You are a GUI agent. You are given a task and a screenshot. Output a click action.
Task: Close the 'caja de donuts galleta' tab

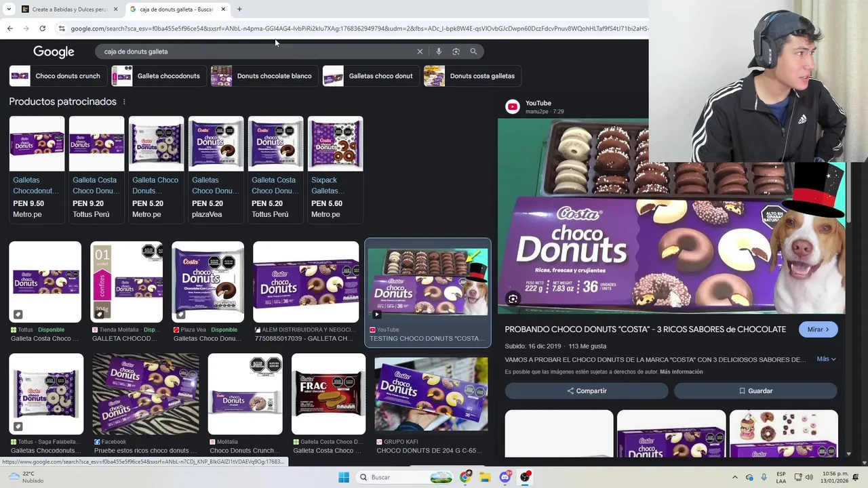coord(223,9)
